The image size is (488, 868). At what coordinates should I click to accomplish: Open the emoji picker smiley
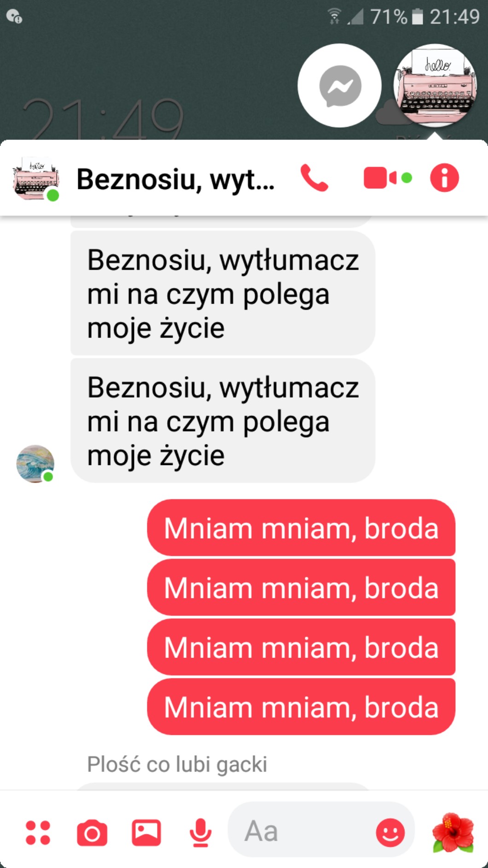390,833
